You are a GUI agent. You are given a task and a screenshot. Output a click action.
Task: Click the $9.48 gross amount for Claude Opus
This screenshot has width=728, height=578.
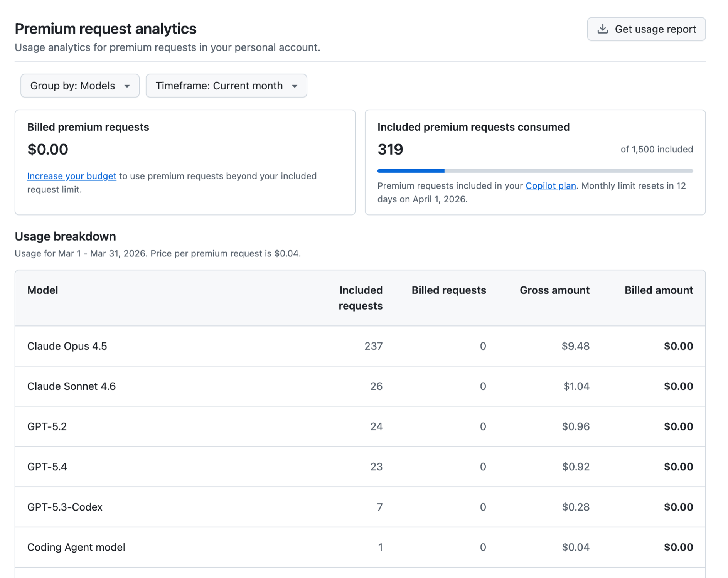(x=575, y=346)
